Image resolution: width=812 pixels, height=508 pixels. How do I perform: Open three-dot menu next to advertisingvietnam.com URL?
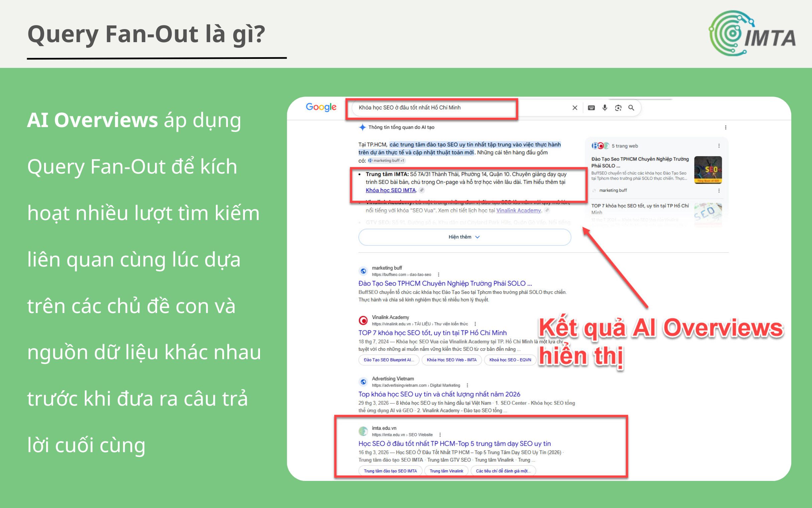467,385
